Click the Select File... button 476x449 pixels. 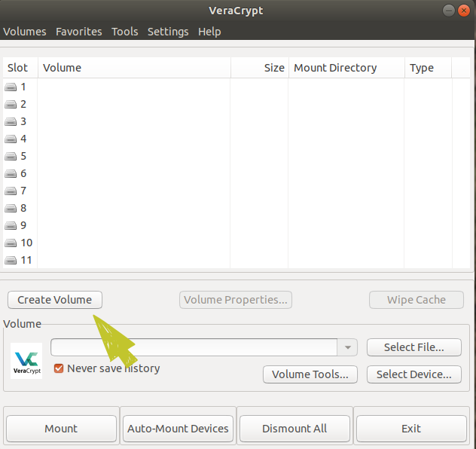click(x=414, y=347)
